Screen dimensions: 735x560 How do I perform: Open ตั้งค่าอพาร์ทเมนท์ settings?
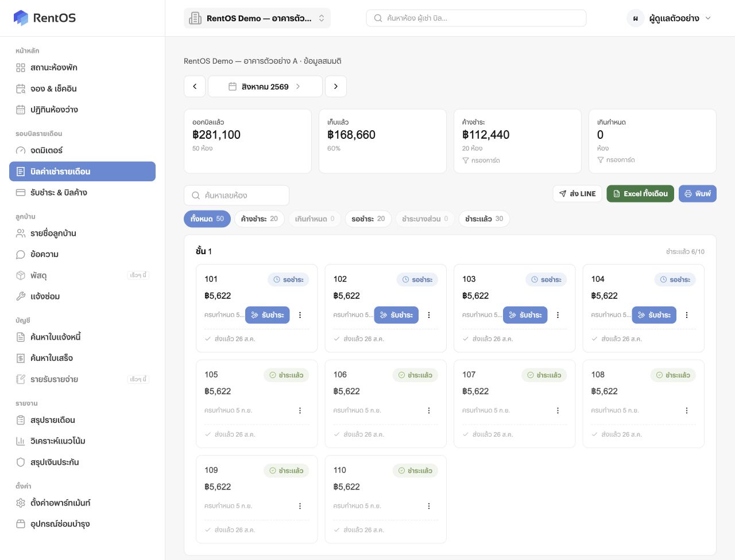pyautogui.click(x=82, y=503)
